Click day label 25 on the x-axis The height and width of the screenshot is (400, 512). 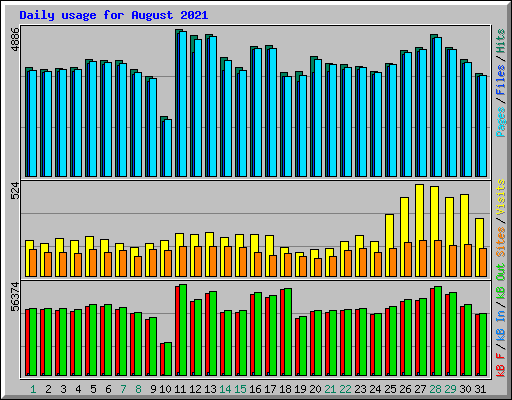click(390, 389)
